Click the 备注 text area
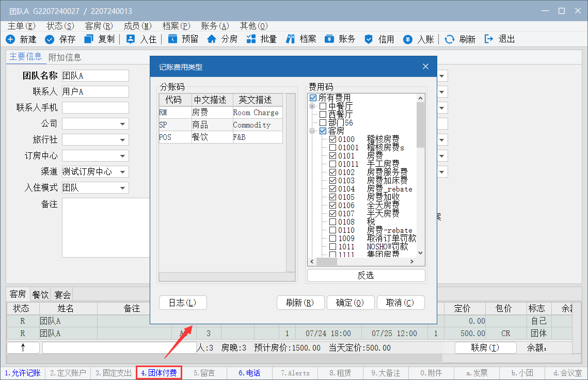 (x=106, y=228)
